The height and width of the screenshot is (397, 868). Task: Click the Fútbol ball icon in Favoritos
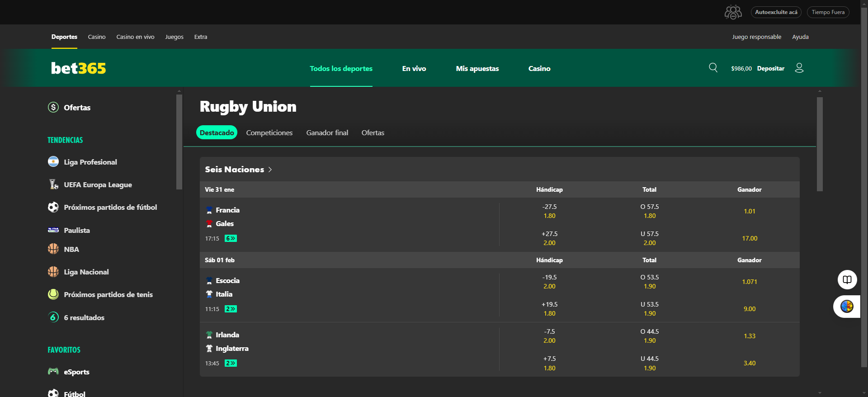coord(53,393)
